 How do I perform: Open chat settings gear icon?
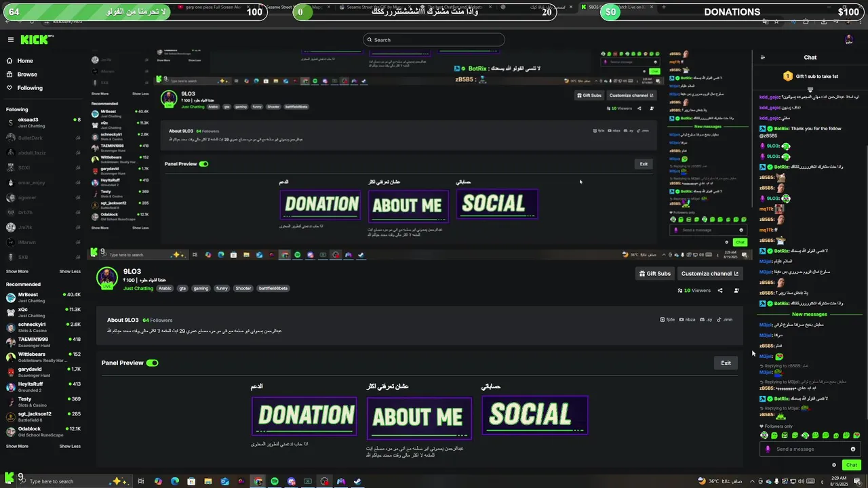[834, 465]
